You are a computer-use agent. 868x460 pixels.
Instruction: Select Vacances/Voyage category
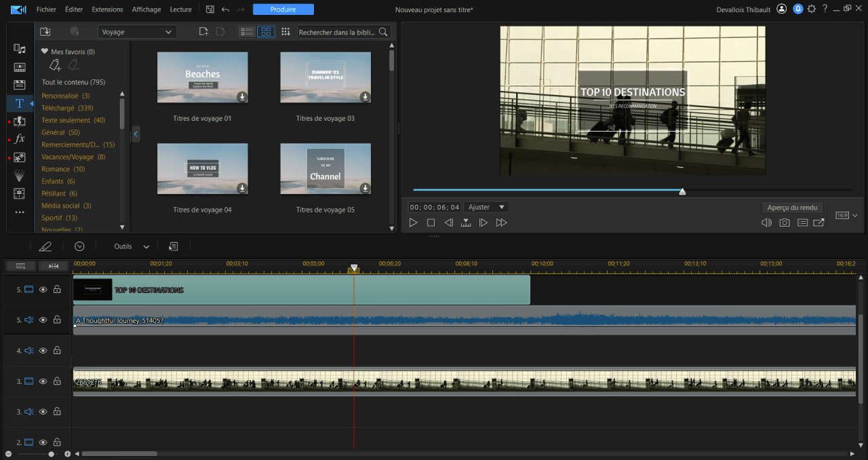(73, 157)
